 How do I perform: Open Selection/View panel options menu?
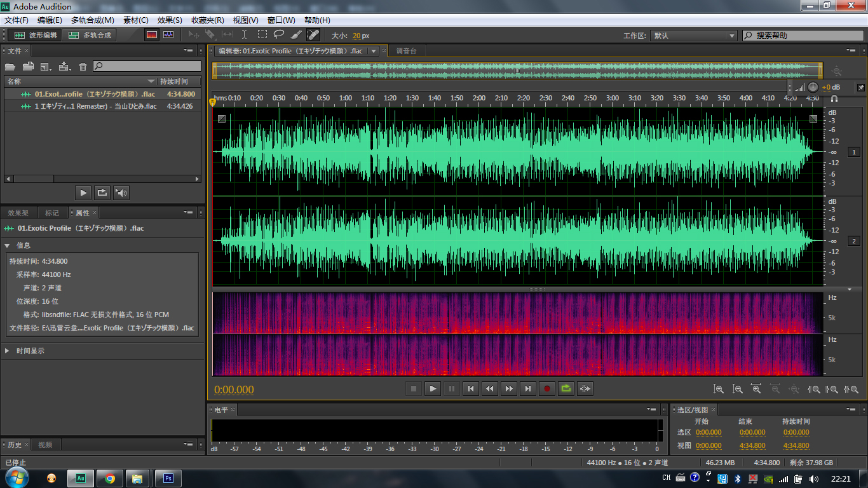pos(852,409)
